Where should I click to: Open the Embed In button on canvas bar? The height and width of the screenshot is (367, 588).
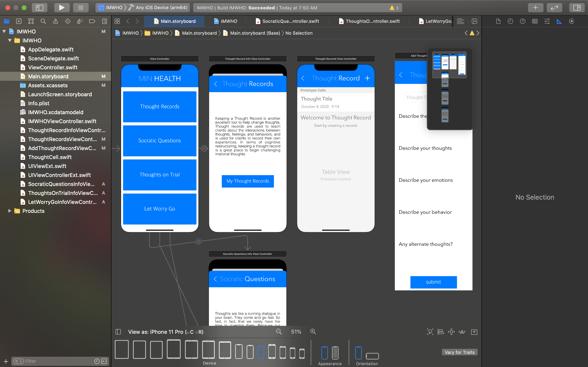click(474, 332)
